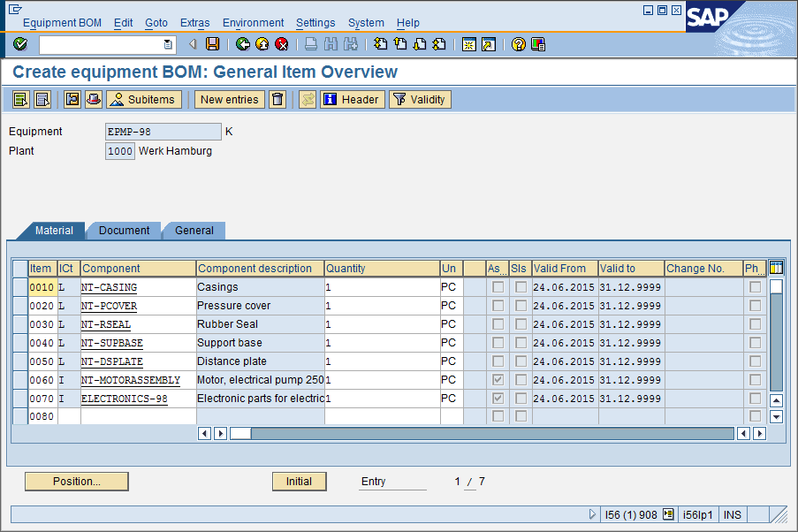Click the yellow Help question mark icon
Image resolution: width=798 pixels, height=532 pixels.
(x=518, y=44)
